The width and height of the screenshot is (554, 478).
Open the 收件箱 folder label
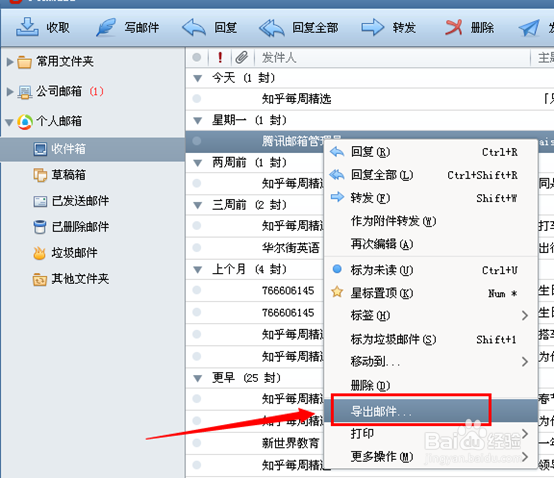(69, 149)
